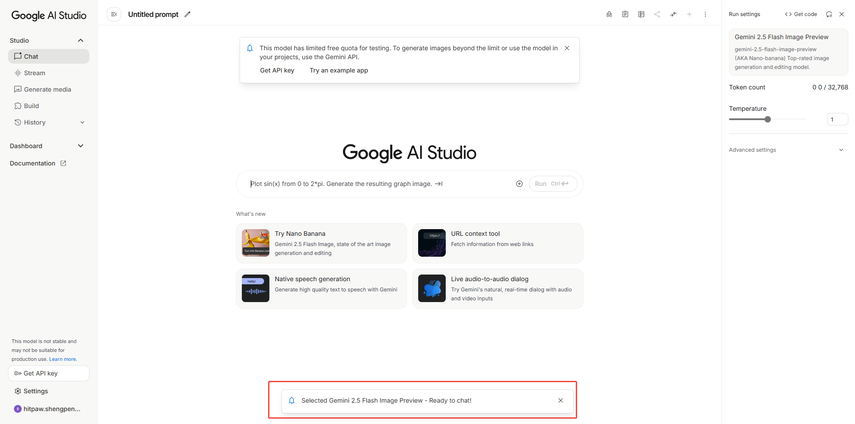Click the What's new label
The image size is (855, 424).
[251, 214]
